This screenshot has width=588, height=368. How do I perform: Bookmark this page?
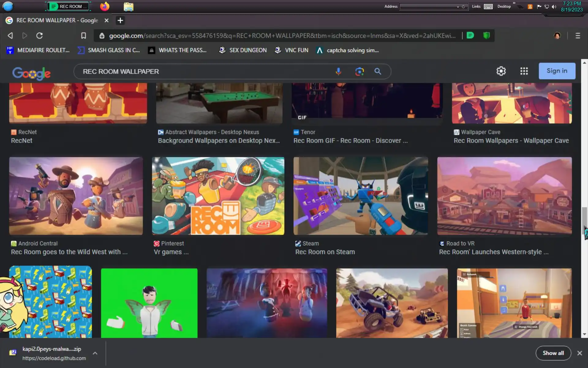coord(83,36)
